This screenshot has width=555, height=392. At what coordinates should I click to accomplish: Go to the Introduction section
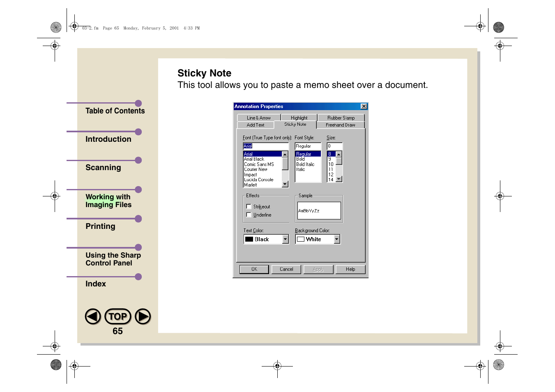(108, 139)
